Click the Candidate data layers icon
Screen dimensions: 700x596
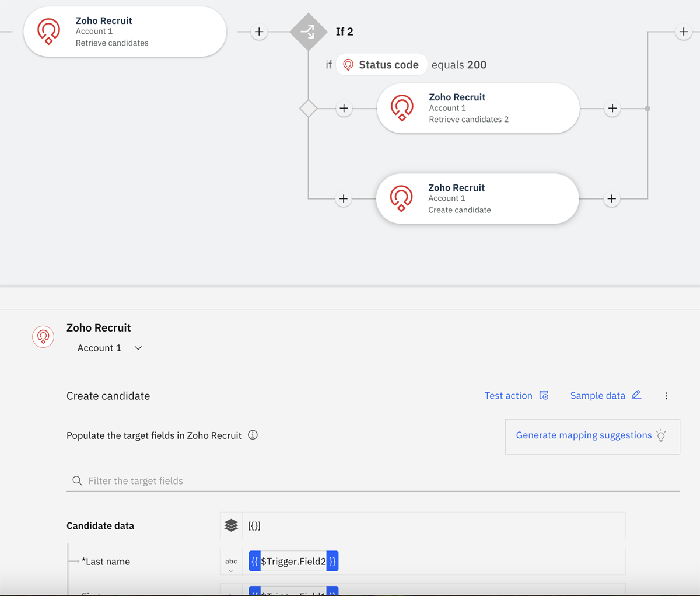231,525
